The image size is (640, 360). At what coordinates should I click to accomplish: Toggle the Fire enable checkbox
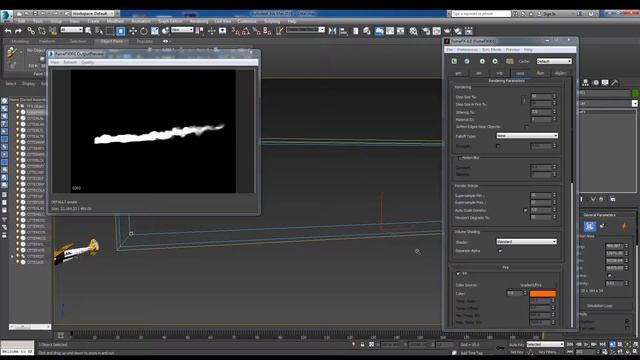coord(458,273)
